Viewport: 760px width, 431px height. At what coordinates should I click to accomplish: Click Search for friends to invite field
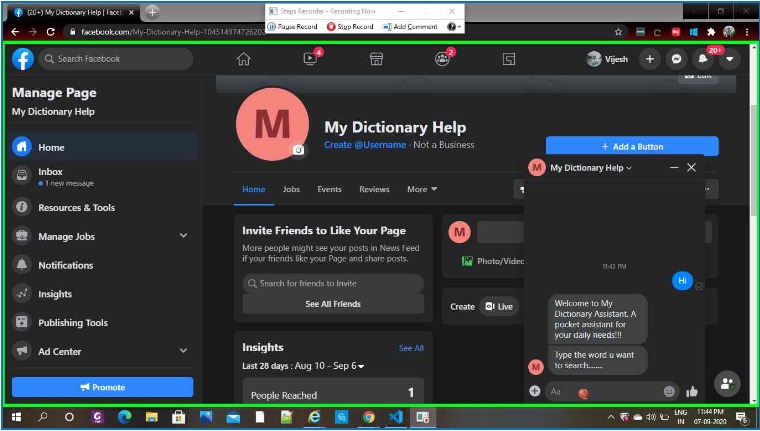click(x=333, y=283)
